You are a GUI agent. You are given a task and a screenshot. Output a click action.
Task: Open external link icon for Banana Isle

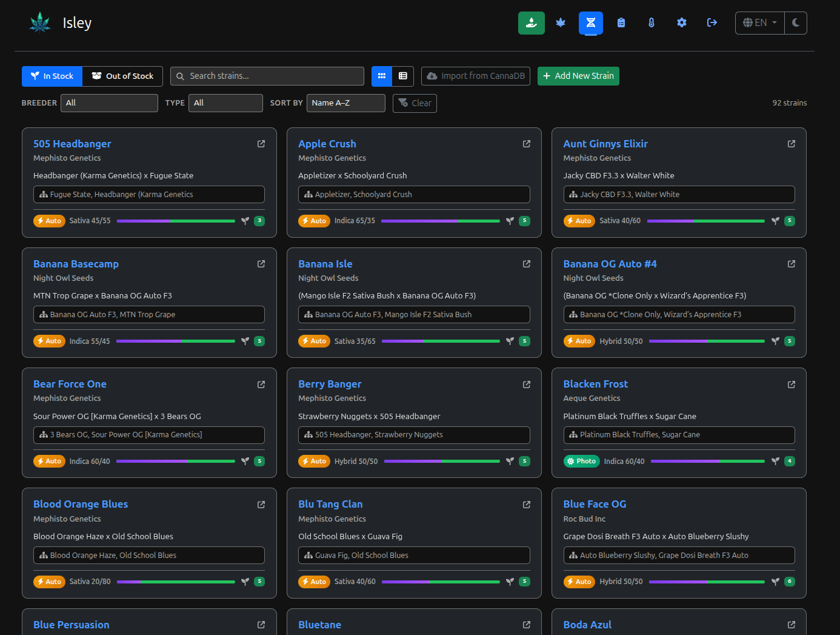(527, 264)
